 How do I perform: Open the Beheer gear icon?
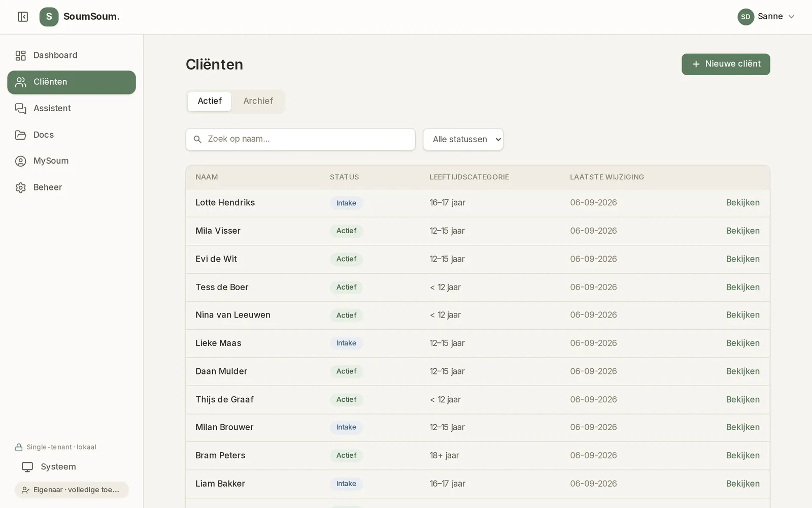21,187
